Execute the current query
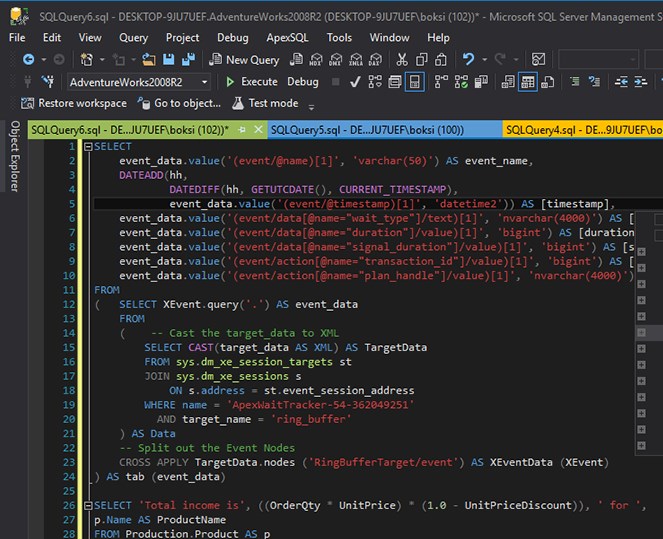 [252, 82]
